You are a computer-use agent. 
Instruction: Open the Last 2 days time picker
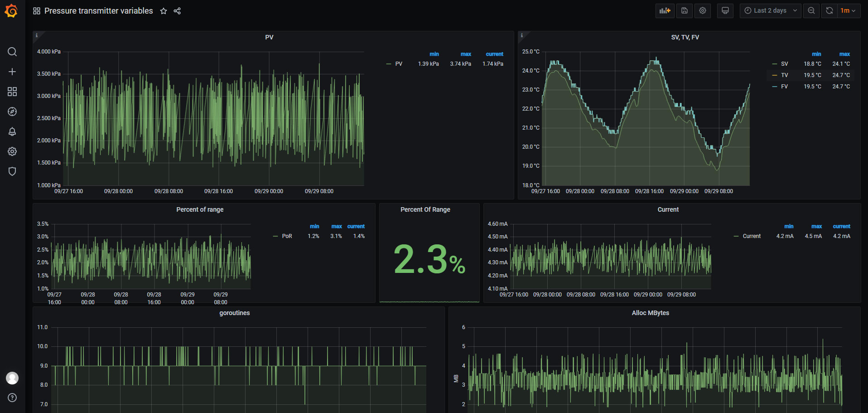click(x=771, y=10)
